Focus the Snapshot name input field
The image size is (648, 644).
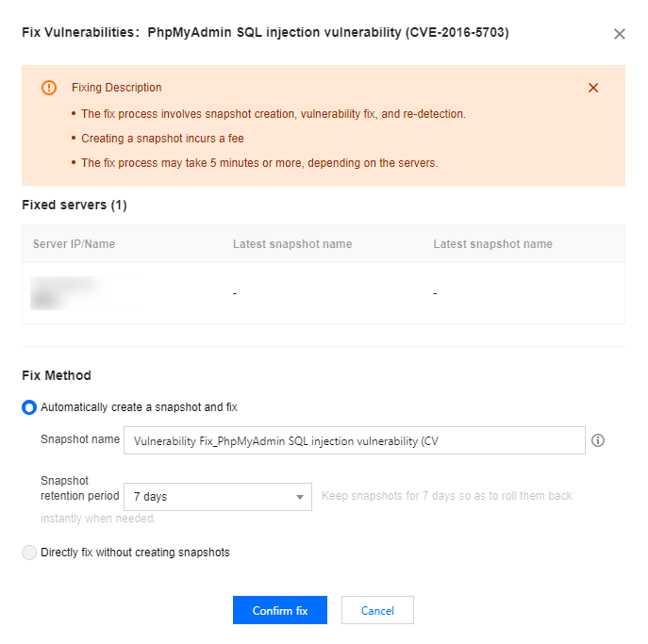[x=358, y=440]
